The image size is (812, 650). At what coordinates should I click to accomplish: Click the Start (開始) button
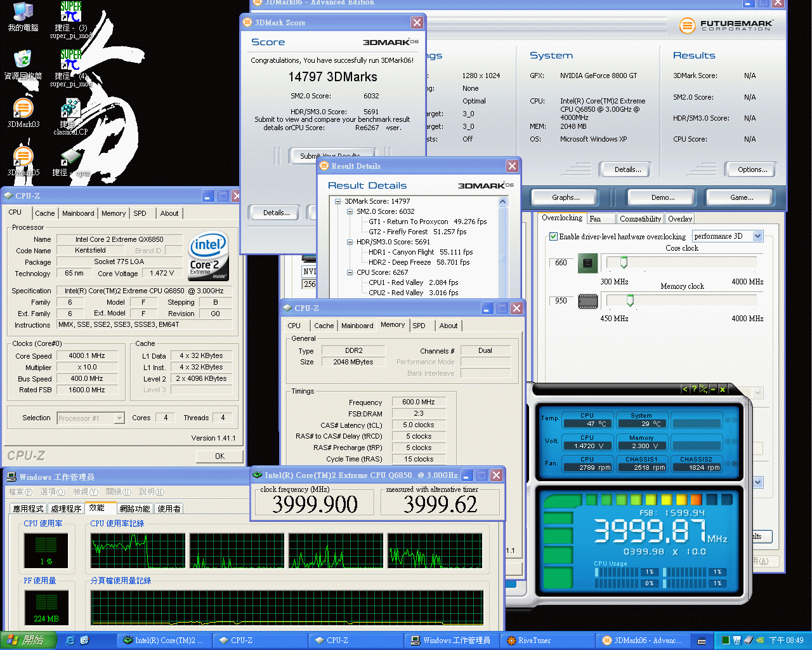pos(29,640)
